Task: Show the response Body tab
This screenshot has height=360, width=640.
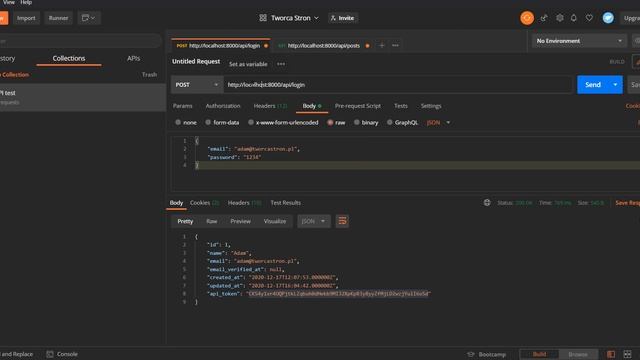Action: [176, 202]
